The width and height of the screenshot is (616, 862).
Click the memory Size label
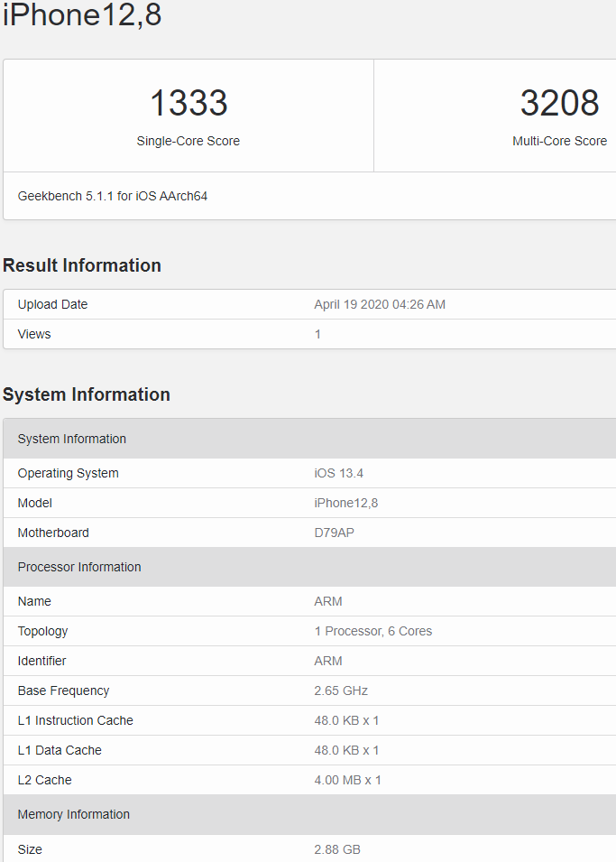coord(30,849)
